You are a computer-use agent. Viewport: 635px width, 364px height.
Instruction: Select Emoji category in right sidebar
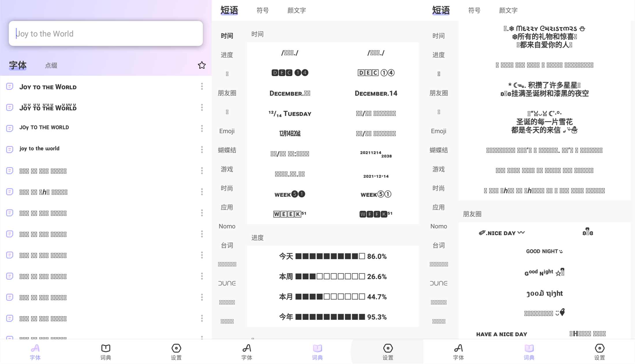(x=438, y=131)
